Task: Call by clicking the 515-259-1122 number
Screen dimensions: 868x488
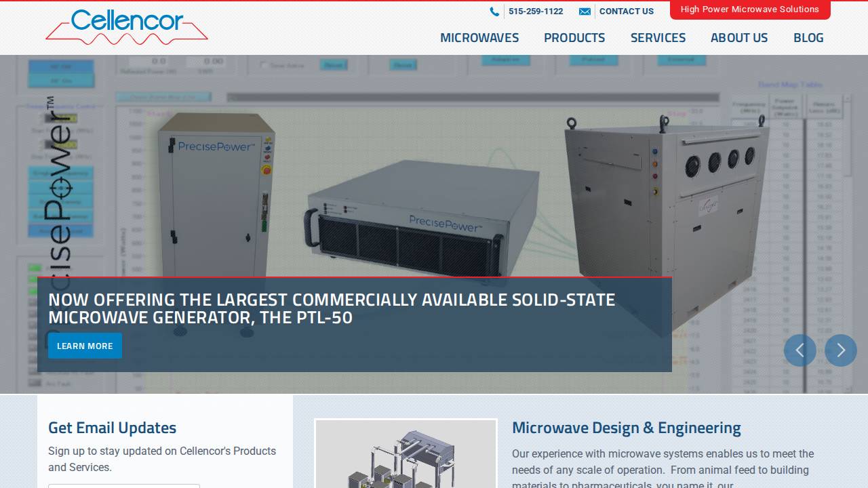Action: tap(536, 11)
